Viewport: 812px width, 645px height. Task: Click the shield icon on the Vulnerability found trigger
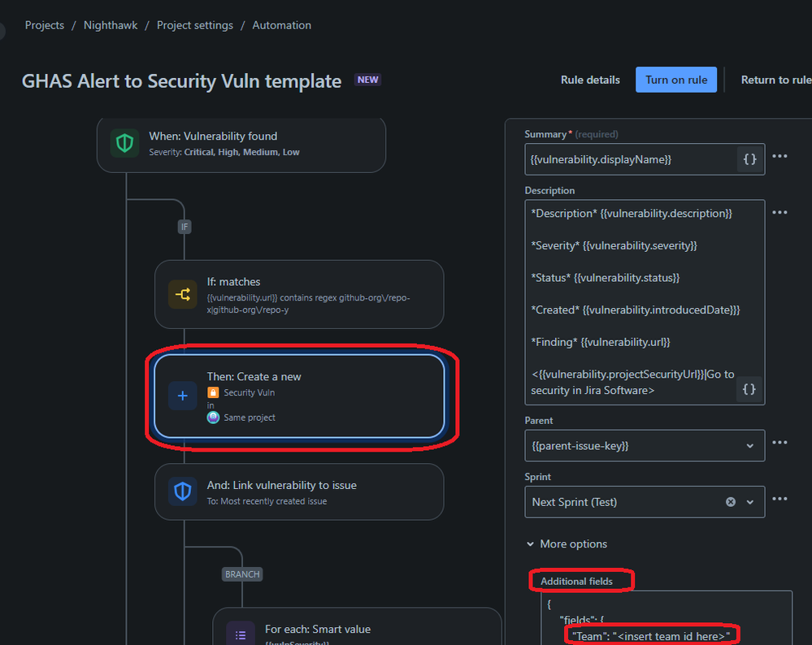pyautogui.click(x=124, y=143)
